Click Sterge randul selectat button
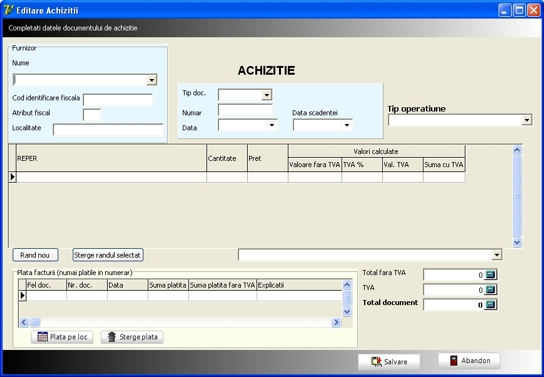Viewport: 544px width, 377px height. [108, 255]
